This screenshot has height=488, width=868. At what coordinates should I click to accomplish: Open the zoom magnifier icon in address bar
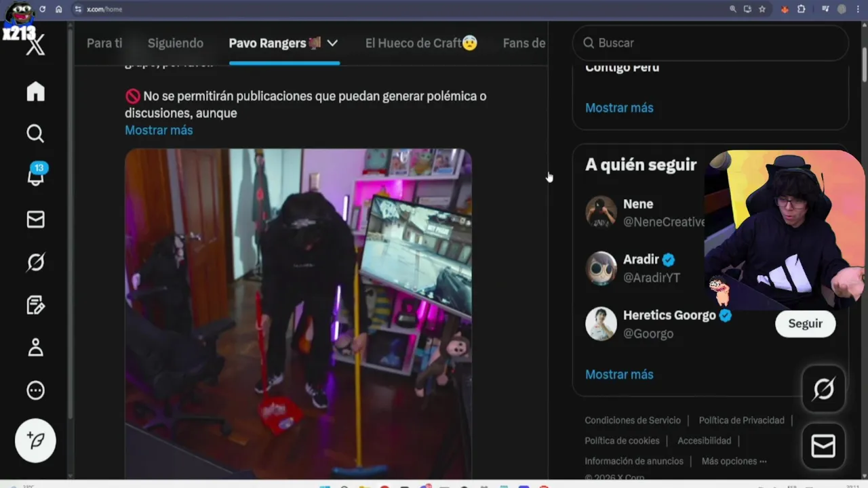click(732, 9)
